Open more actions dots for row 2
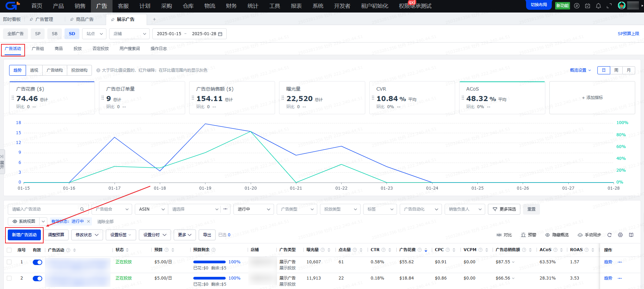 click(x=620, y=278)
